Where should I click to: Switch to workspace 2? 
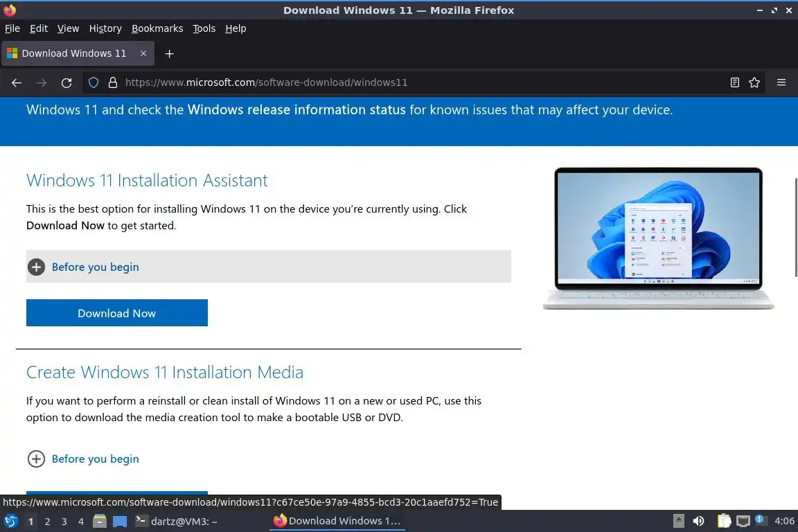[47, 522]
